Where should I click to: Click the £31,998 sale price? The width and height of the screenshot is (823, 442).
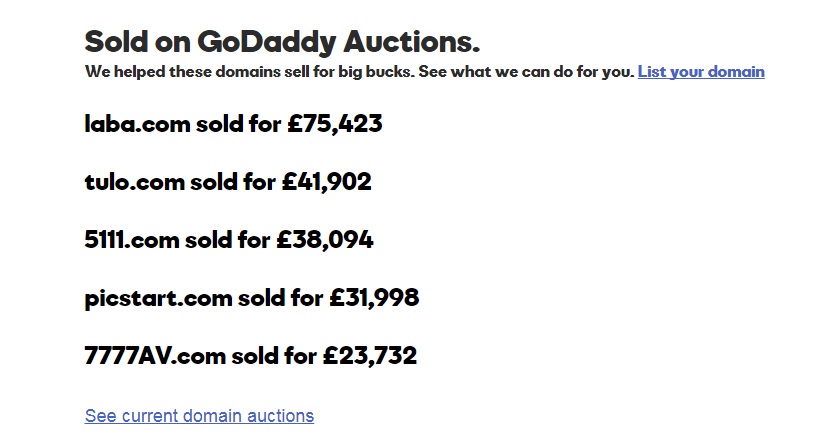point(374,298)
